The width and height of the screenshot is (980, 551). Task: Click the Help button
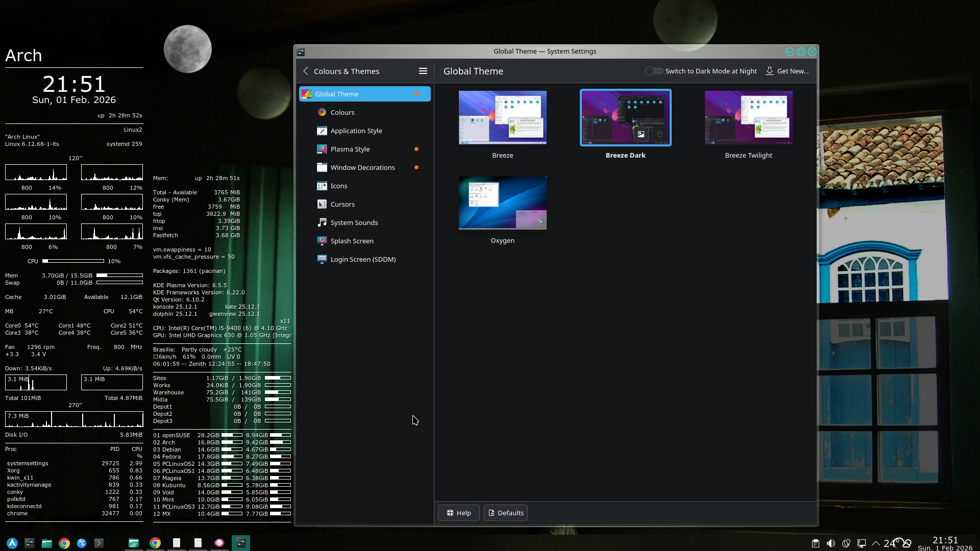(458, 513)
